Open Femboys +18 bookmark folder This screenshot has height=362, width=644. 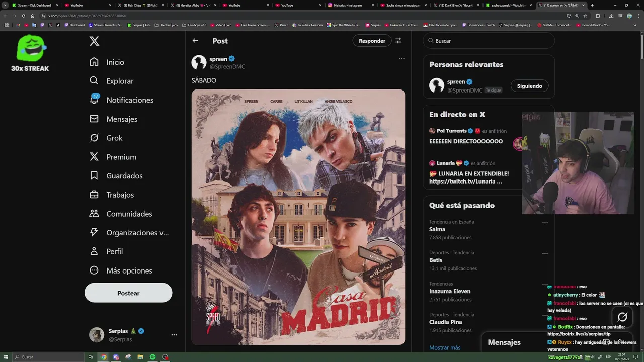pos(194,25)
